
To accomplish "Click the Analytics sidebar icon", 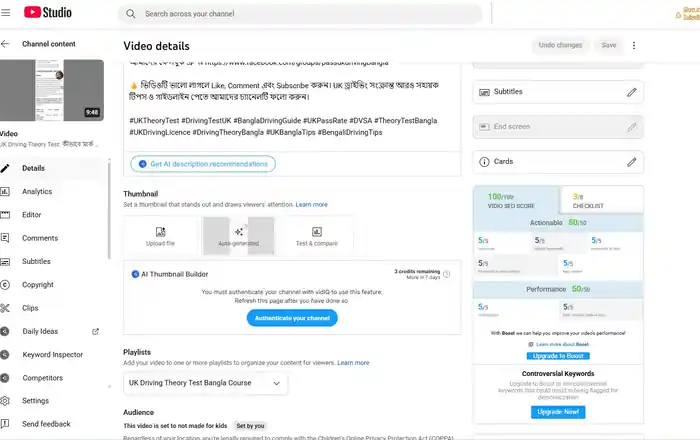I will 5,191.
